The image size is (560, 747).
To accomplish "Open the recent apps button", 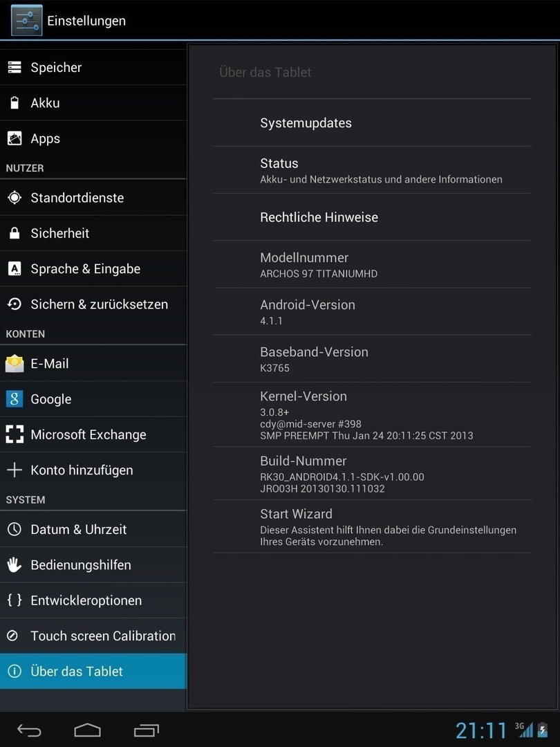I will click(146, 730).
